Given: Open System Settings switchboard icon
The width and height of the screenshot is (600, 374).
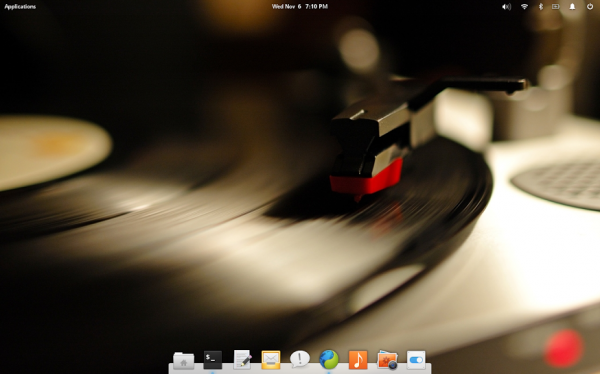Looking at the screenshot, I should pyautogui.click(x=416, y=360).
